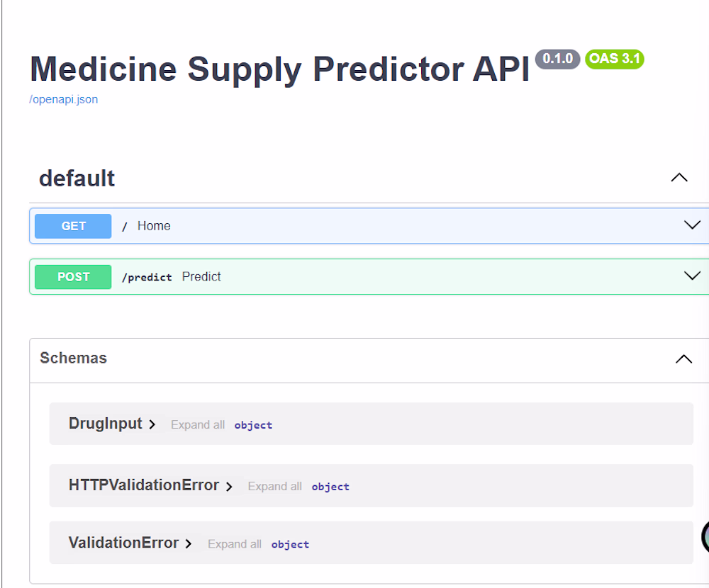This screenshot has width=709, height=588.
Task: Click the /predict path text
Action: (x=147, y=277)
